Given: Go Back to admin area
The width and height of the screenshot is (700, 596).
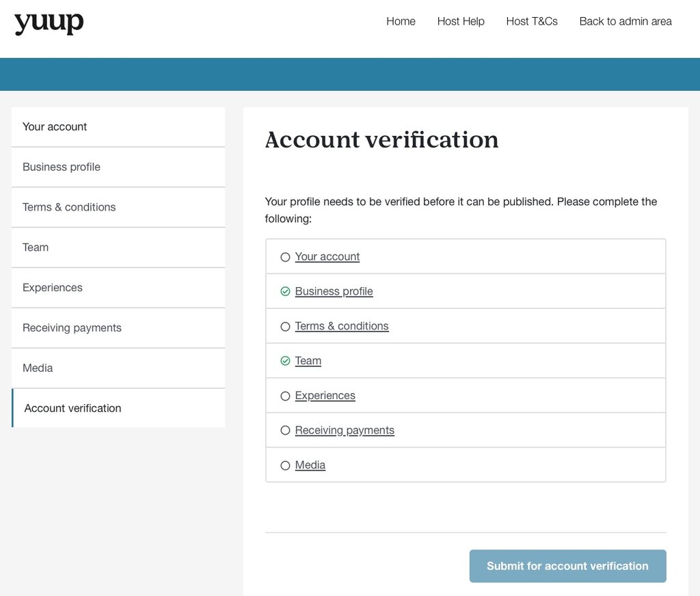Looking at the screenshot, I should (625, 21).
